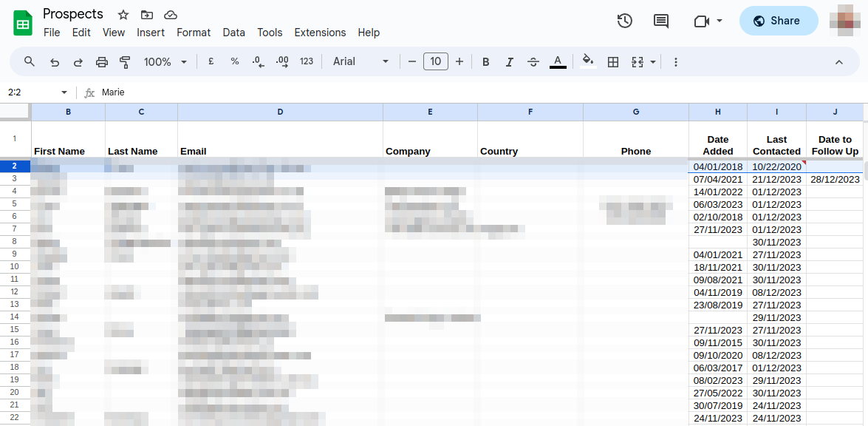This screenshot has width=868, height=426.
Task: Toggle strikethrough formatting
Action: pos(533,62)
